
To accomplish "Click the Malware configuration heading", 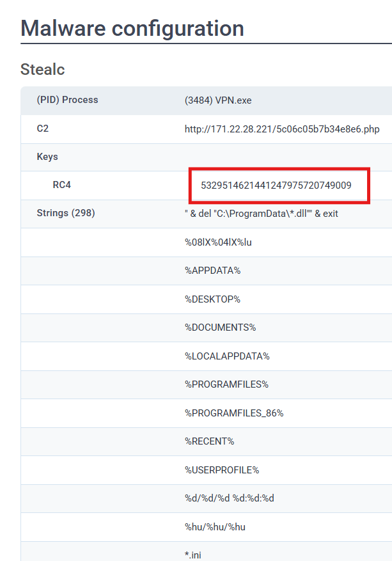I will pyautogui.click(x=132, y=28).
